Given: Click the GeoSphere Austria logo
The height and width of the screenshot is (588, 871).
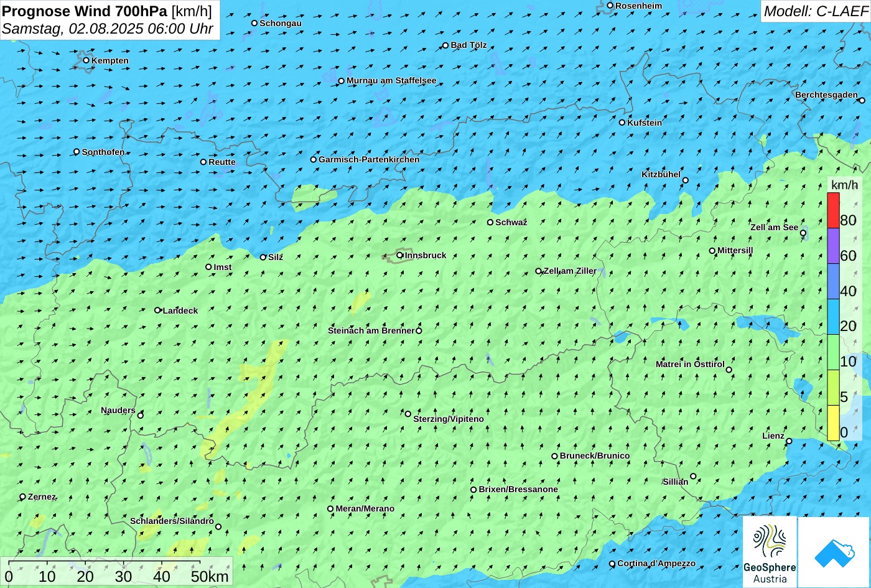Looking at the screenshot, I should coord(770,553).
